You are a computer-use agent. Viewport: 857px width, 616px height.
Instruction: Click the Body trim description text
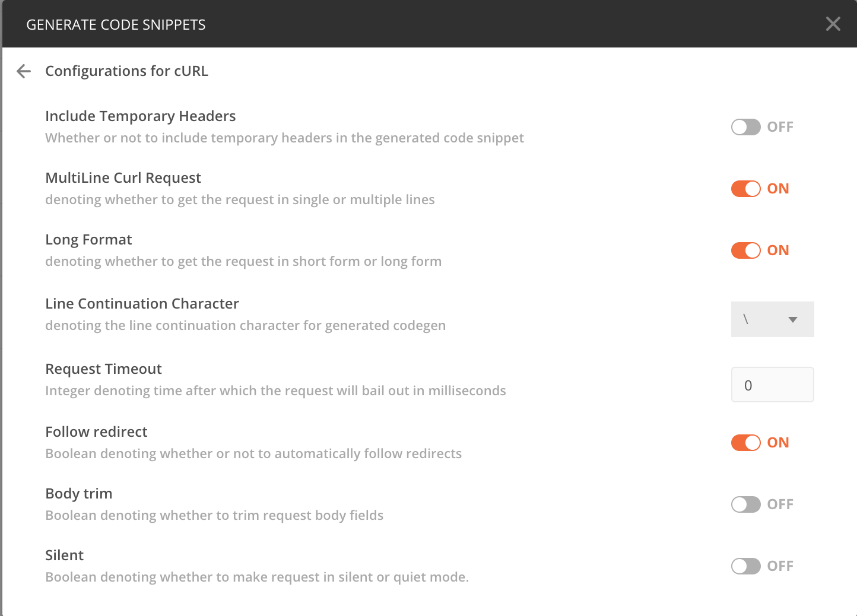coord(214,515)
